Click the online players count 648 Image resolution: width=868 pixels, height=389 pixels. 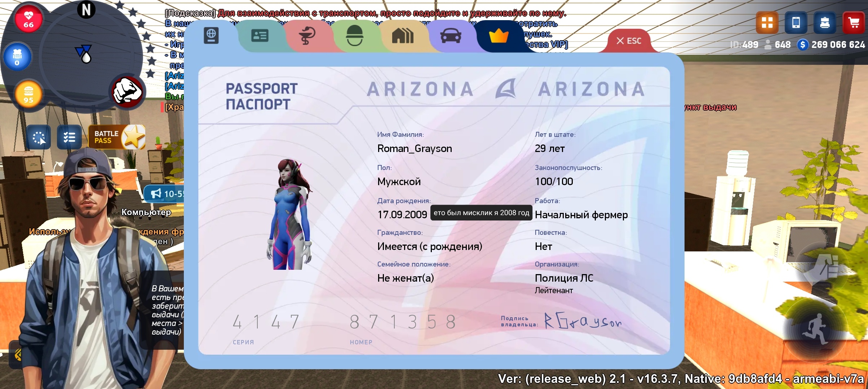point(783,45)
